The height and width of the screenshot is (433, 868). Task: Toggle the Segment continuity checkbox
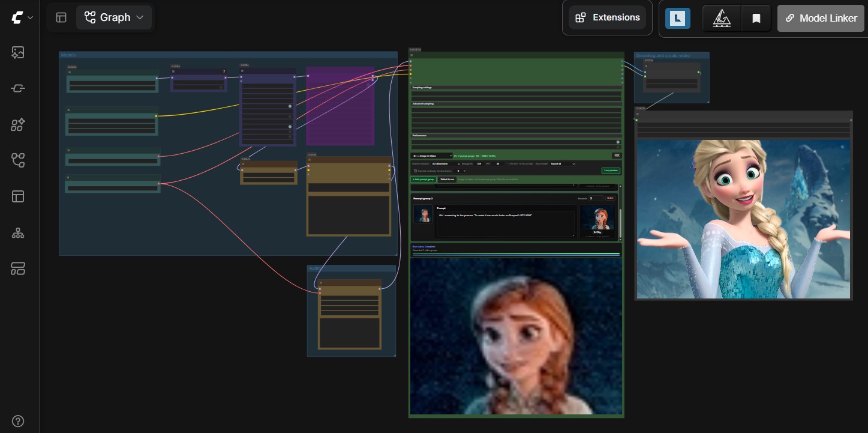[415, 171]
